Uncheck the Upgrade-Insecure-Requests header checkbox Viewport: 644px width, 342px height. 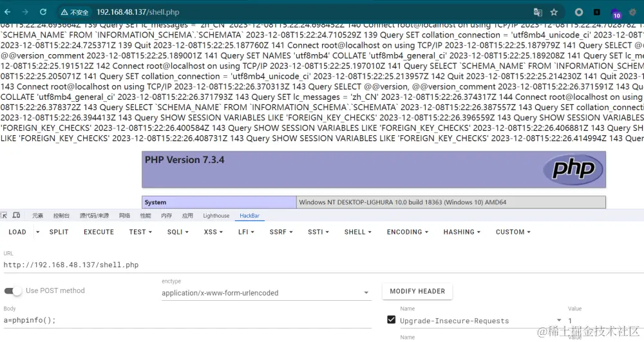pos(392,319)
